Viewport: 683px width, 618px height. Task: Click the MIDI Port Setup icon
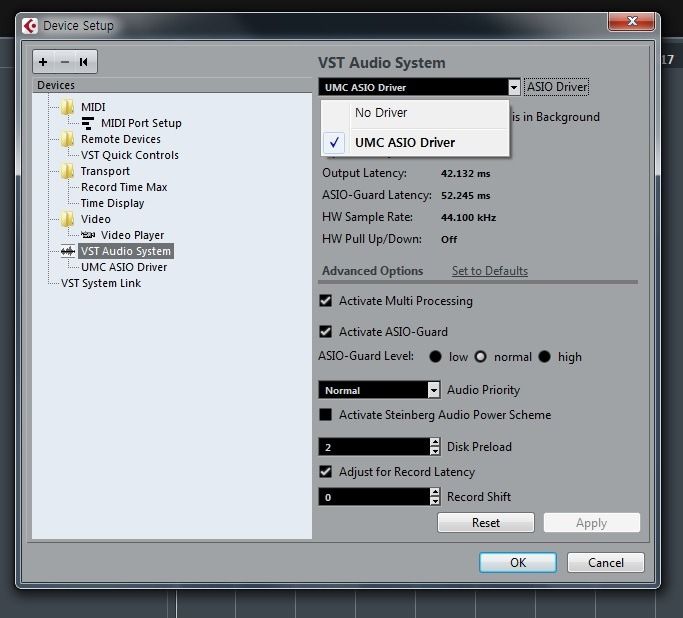click(x=88, y=123)
